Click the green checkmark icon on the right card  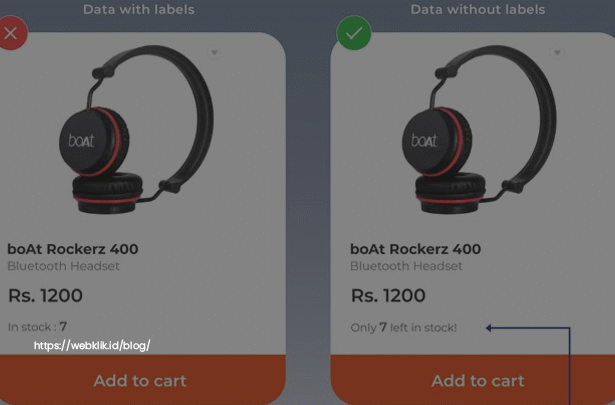(354, 33)
